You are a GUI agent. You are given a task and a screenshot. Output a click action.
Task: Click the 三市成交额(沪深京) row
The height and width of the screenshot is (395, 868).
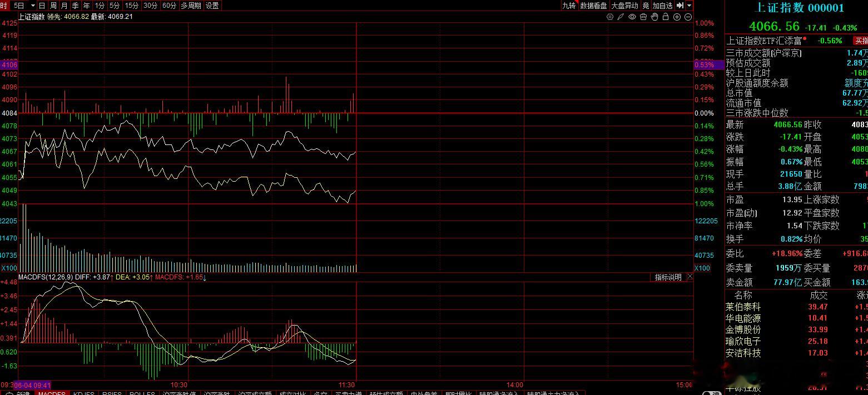(797, 53)
